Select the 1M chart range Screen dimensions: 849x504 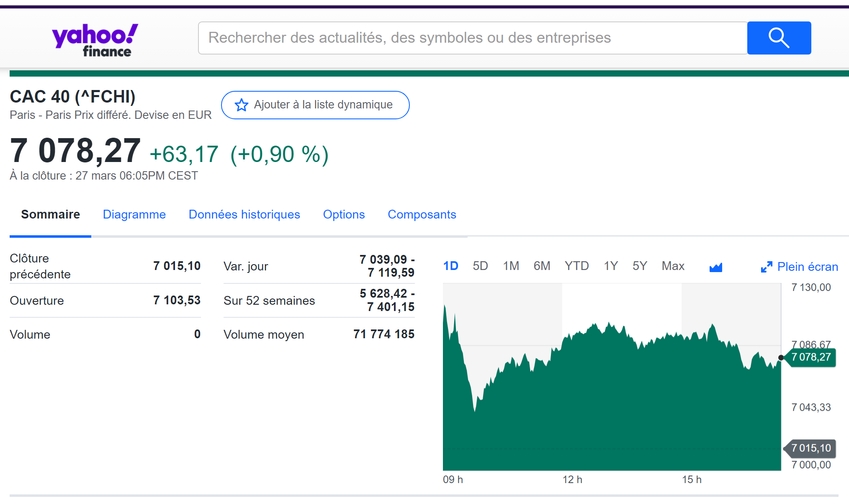point(511,266)
